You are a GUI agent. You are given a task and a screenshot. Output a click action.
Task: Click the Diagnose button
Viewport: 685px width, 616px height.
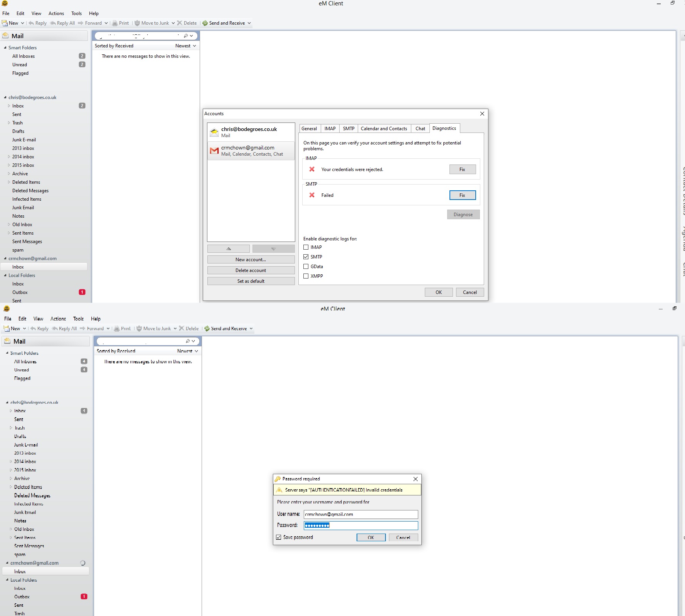(463, 215)
